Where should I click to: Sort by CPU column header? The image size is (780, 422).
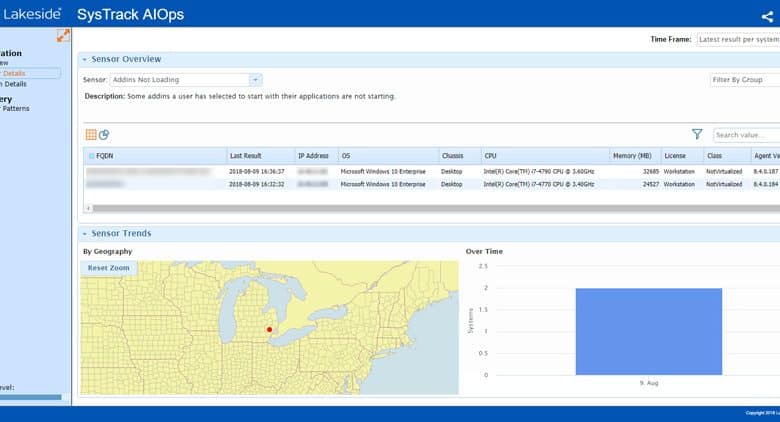[545, 156]
